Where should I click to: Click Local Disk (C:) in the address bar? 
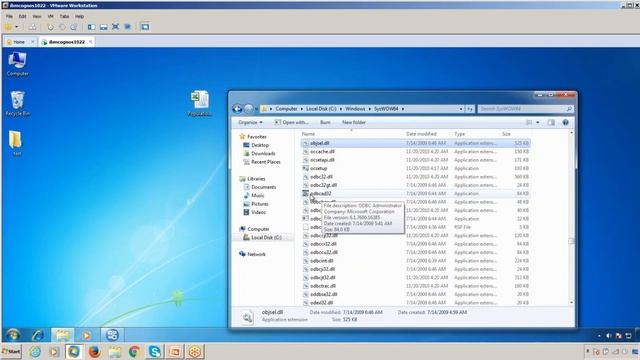pos(321,109)
